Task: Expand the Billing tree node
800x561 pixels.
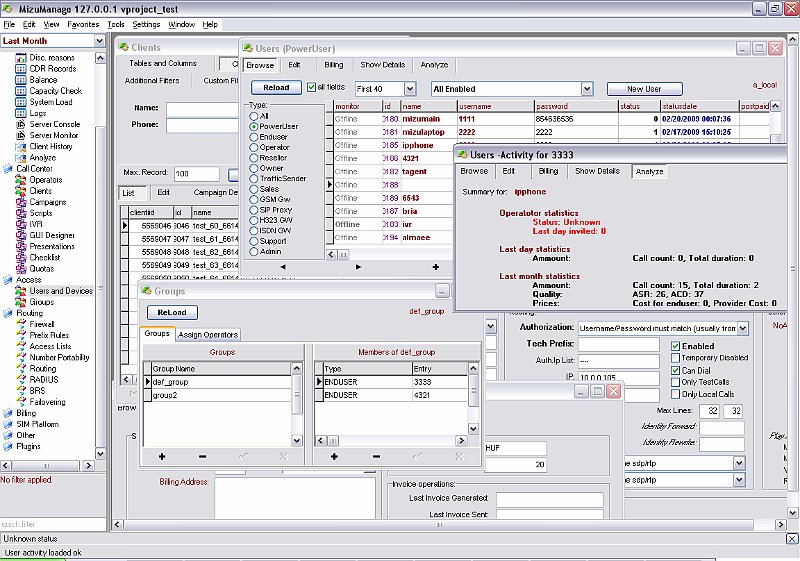Action: [7, 414]
